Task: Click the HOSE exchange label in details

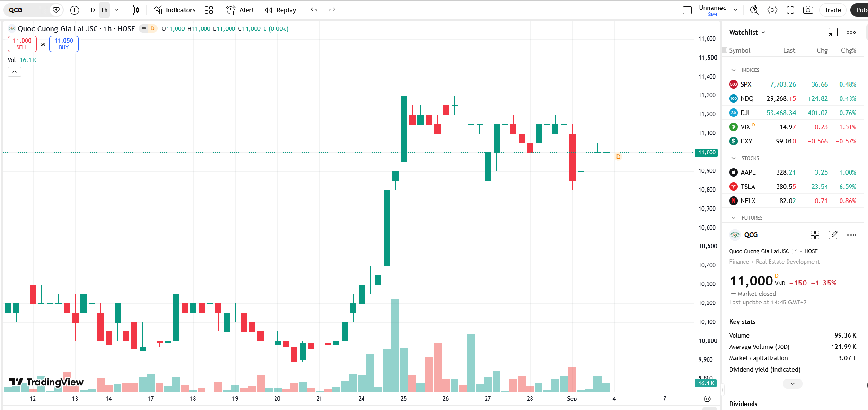Action: coord(811,251)
